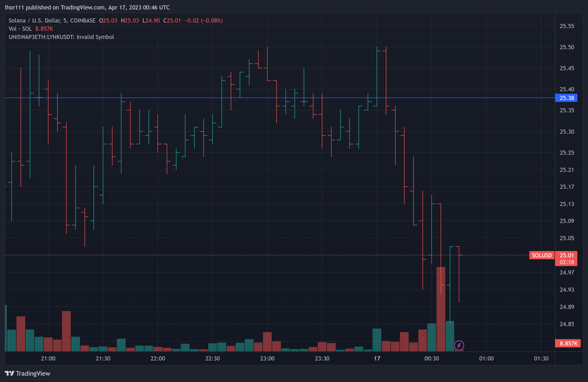
Task: Click the 8.857K volume axis label
Action: 568,343
